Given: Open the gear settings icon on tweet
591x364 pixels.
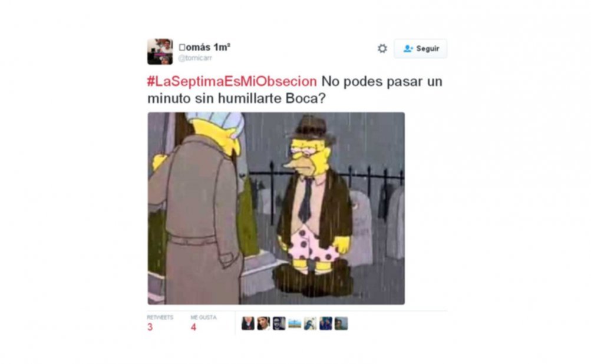Looking at the screenshot, I should (x=382, y=49).
